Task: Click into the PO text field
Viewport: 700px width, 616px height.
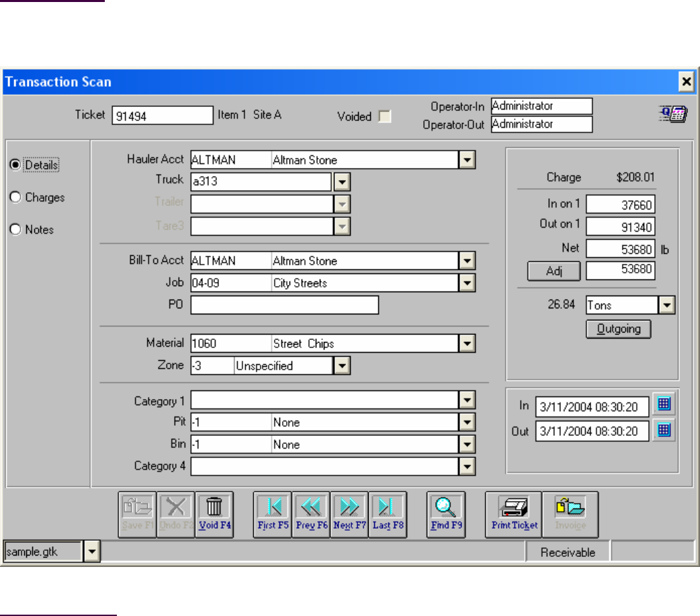Action: coord(284,305)
